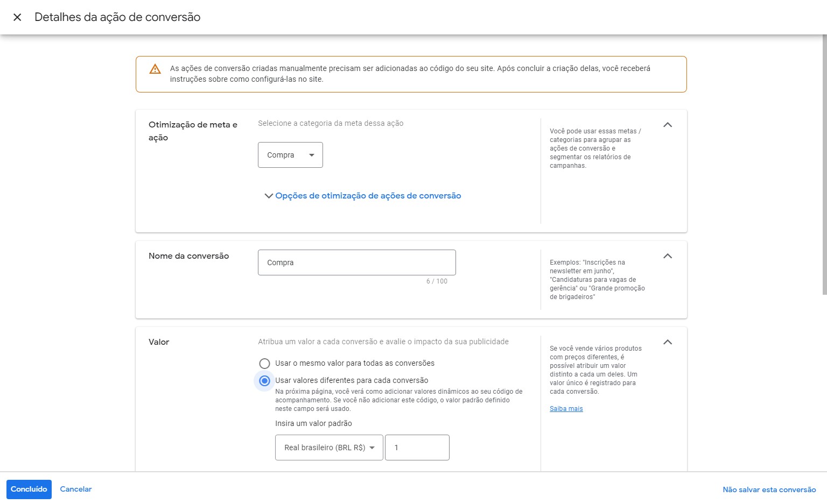This screenshot has width=827, height=504.
Task: Click the Selecione a categoria da meta text
Action: pyautogui.click(x=331, y=124)
